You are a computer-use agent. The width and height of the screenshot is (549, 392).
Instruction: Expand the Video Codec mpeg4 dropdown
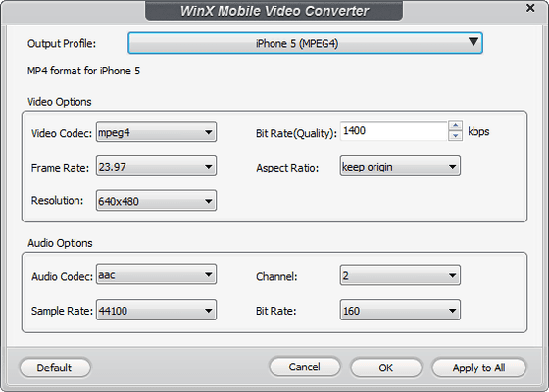pos(156,132)
